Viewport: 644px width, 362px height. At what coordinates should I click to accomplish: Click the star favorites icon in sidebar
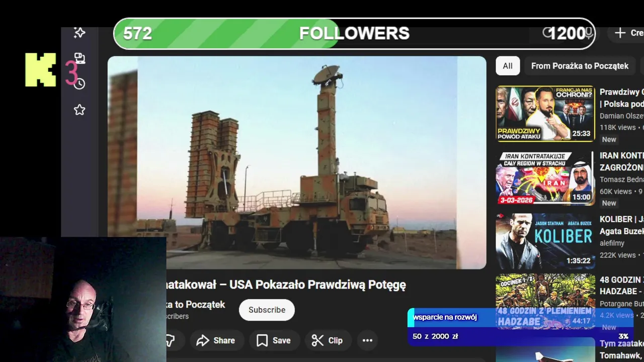[79, 110]
